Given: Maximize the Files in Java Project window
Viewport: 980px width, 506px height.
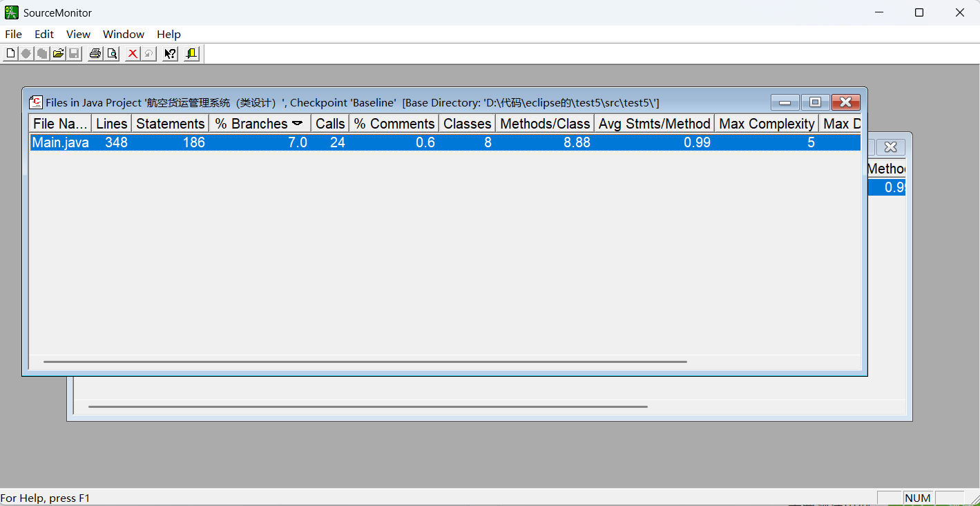Looking at the screenshot, I should pyautogui.click(x=815, y=102).
